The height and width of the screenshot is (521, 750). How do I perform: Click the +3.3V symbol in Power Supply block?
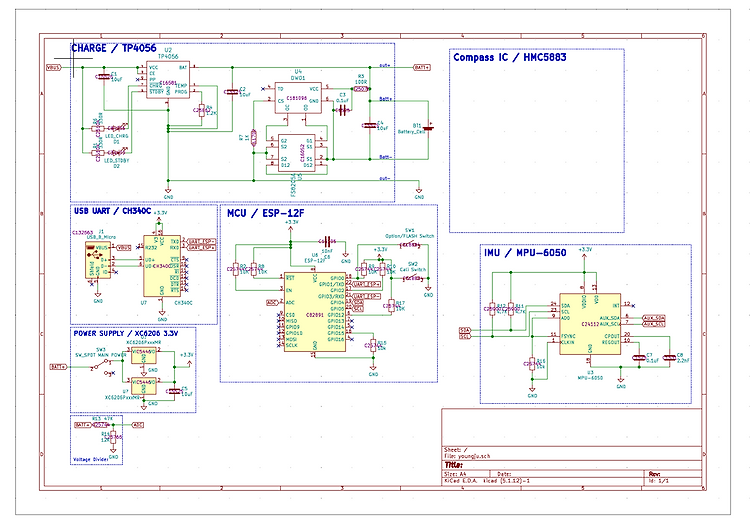(x=187, y=358)
